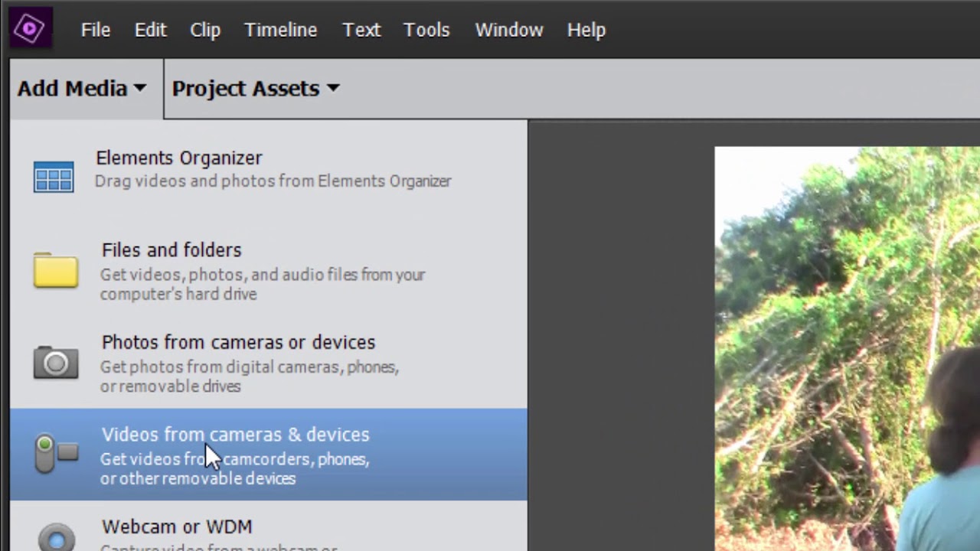Image resolution: width=980 pixels, height=551 pixels.
Task: Click the yellow Files and folders icon
Action: click(x=55, y=270)
